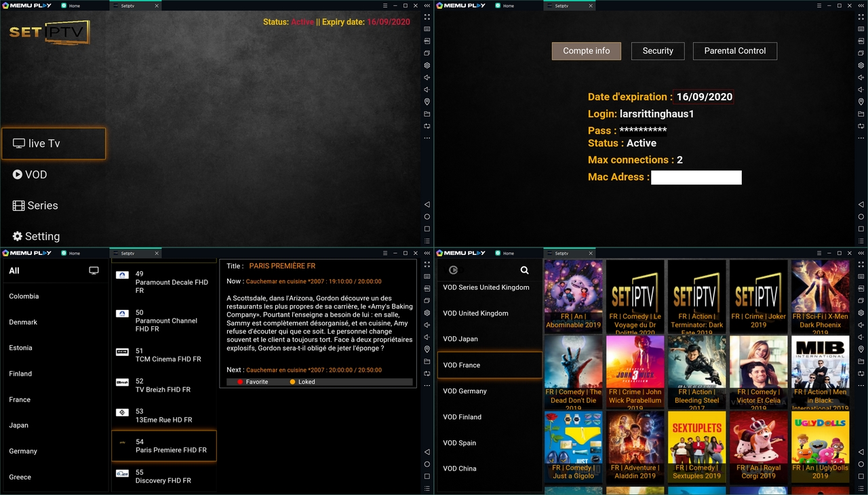Toggle fullscreen in main menu window sidebar
Screen dimensions: 868x495
[x=427, y=17]
